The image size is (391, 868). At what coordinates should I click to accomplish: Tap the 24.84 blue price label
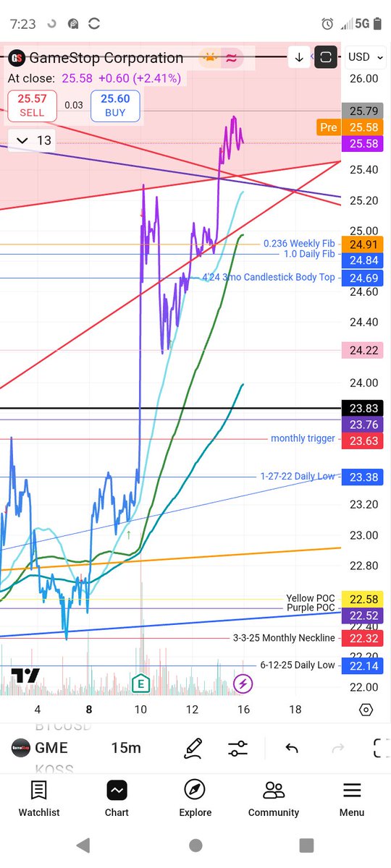coord(363,260)
